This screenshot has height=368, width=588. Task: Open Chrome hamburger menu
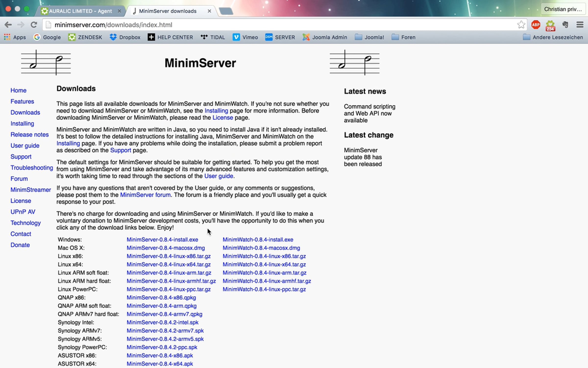click(580, 25)
